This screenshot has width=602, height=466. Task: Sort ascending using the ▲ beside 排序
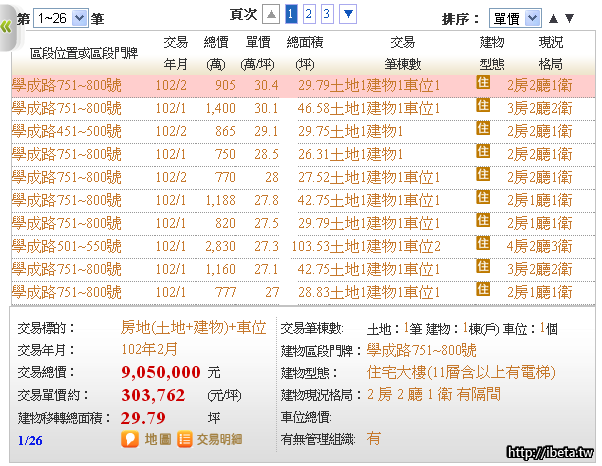click(554, 18)
